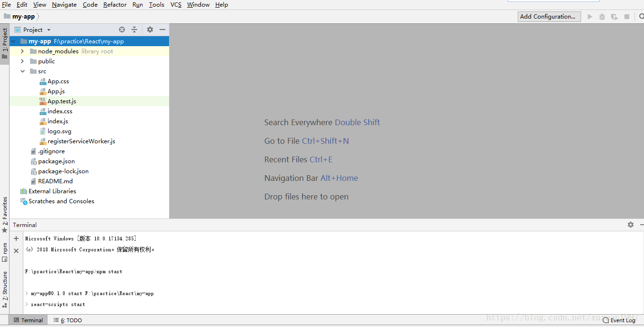Close the terminal session with the X
This screenshot has width=644, height=327.
[x=16, y=249]
